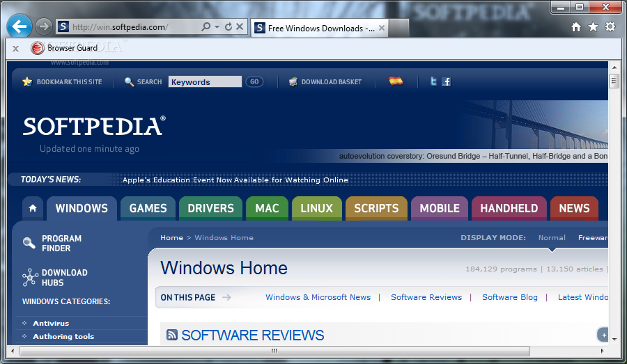Select the HANDHELD category tab
The image size is (627, 364).
point(509,208)
